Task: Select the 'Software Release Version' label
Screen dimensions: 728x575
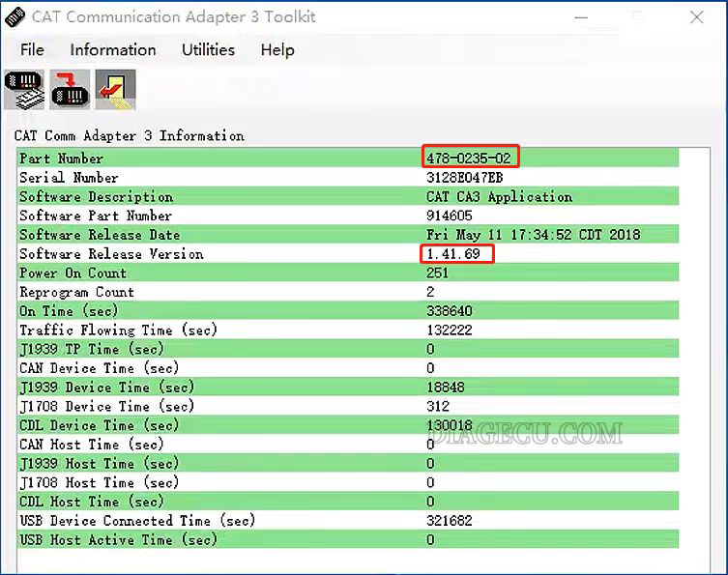Action: click(111, 254)
